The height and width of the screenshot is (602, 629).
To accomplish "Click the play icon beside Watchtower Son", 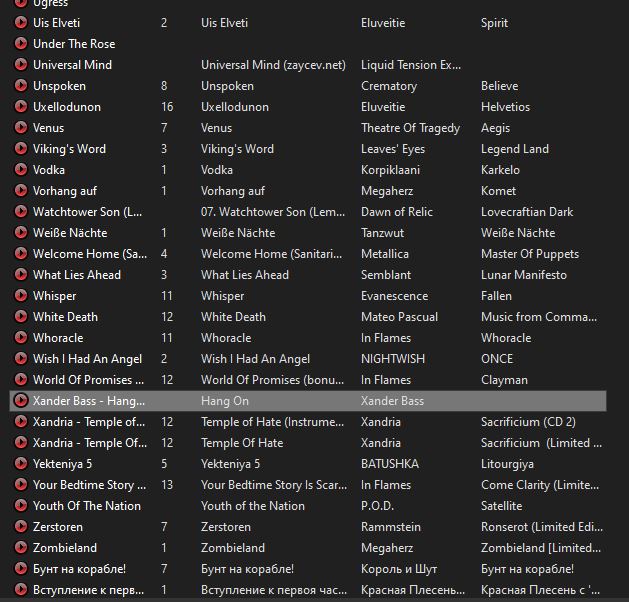I will pos(21,211).
